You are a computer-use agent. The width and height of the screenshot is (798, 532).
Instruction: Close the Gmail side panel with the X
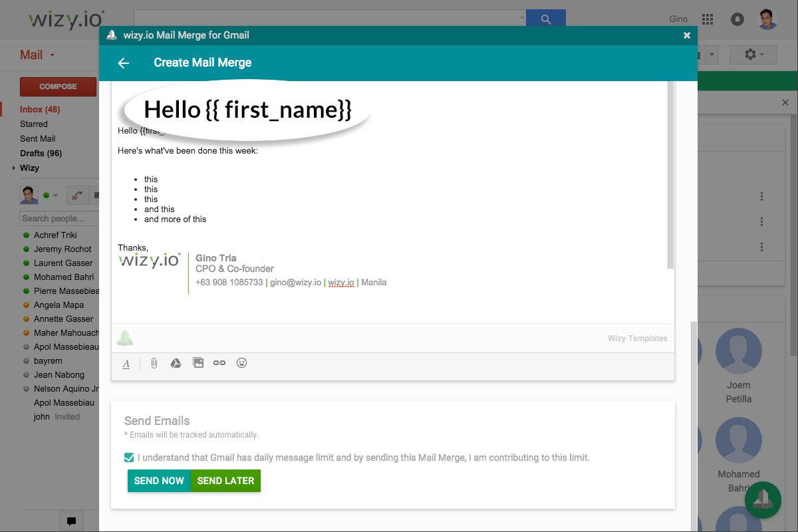click(x=785, y=103)
